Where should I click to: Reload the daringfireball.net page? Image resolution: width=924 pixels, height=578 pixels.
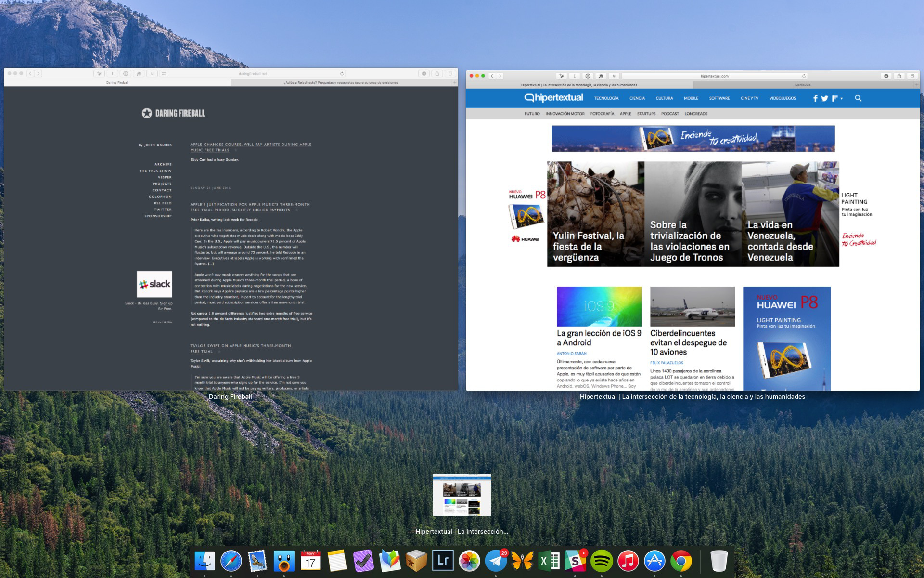click(x=342, y=74)
